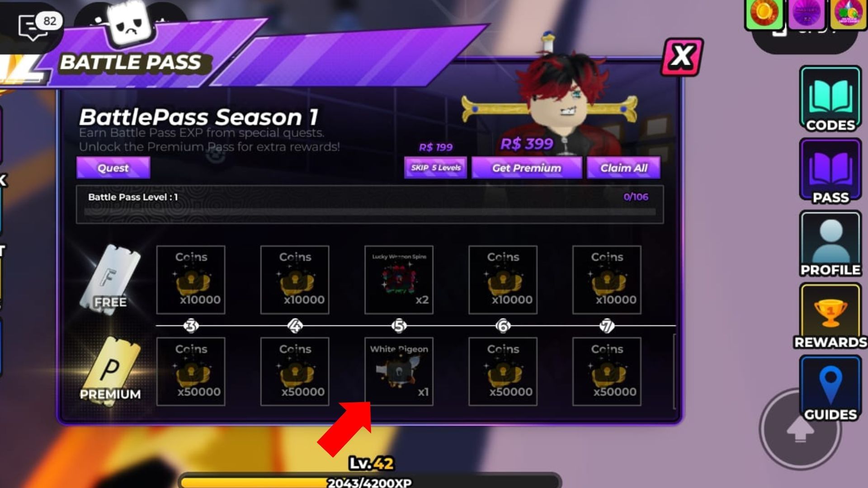Click the Battle Pass Level progress bar

pyautogui.click(x=370, y=204)
